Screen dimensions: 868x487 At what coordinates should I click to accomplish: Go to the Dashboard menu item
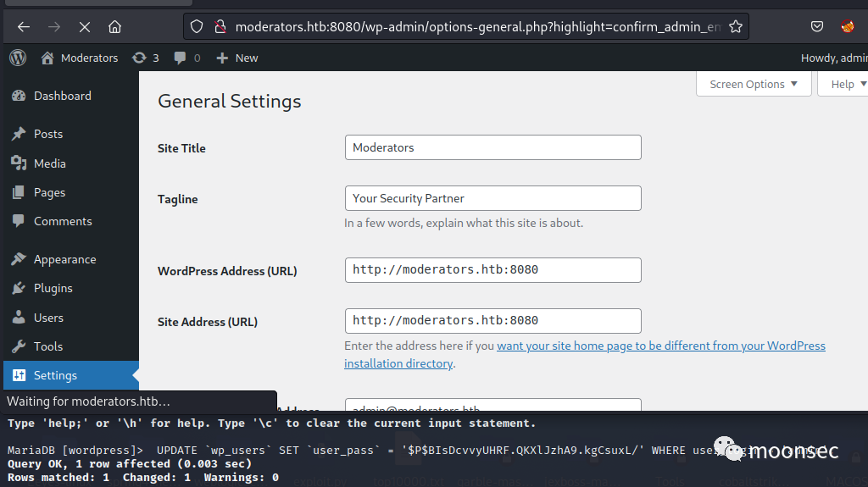click(x=62, y=96)
